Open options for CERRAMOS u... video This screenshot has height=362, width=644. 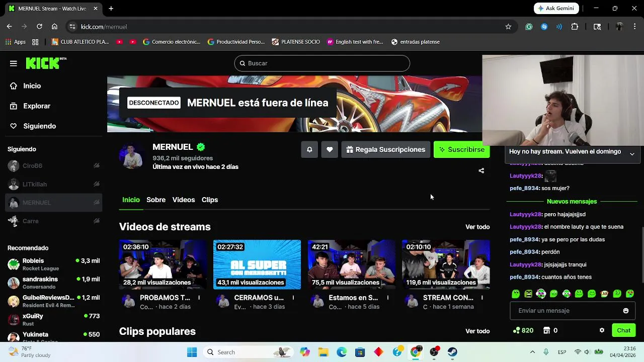click(x=293, y=298)
